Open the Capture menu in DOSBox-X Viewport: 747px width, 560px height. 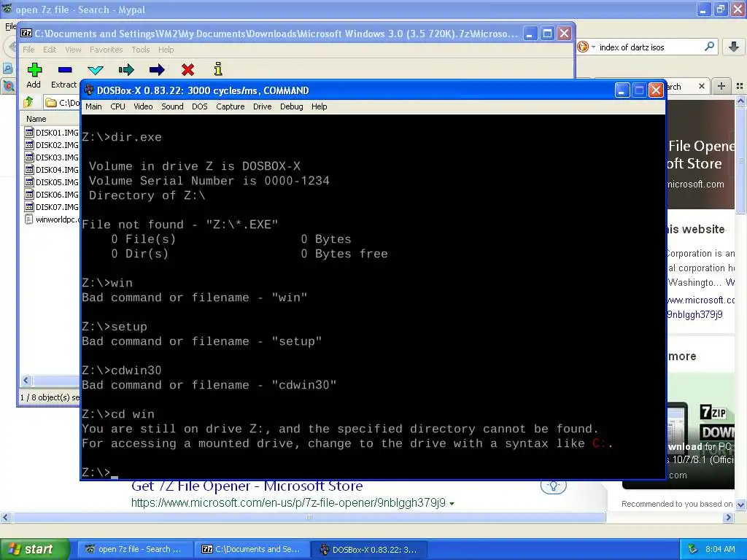[230, 106]
